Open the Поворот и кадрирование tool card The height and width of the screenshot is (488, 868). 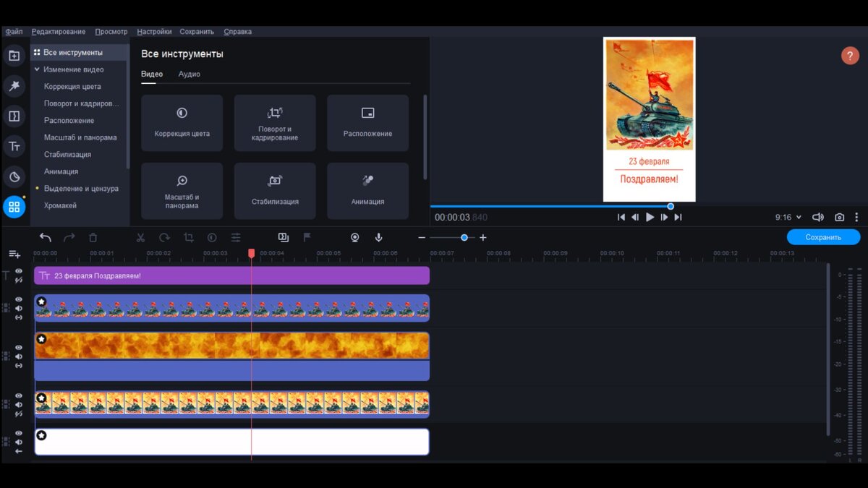pyautogui.click(x=275, y=123)
